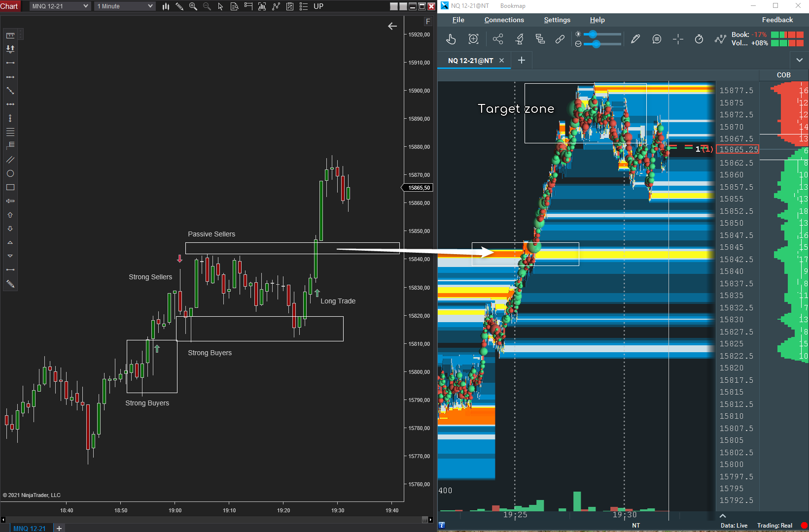The height and width of the screenshot is (532, 809).
Task: Click the microscope icon in Bookmap toolbar
Action: tap(519, 39)
